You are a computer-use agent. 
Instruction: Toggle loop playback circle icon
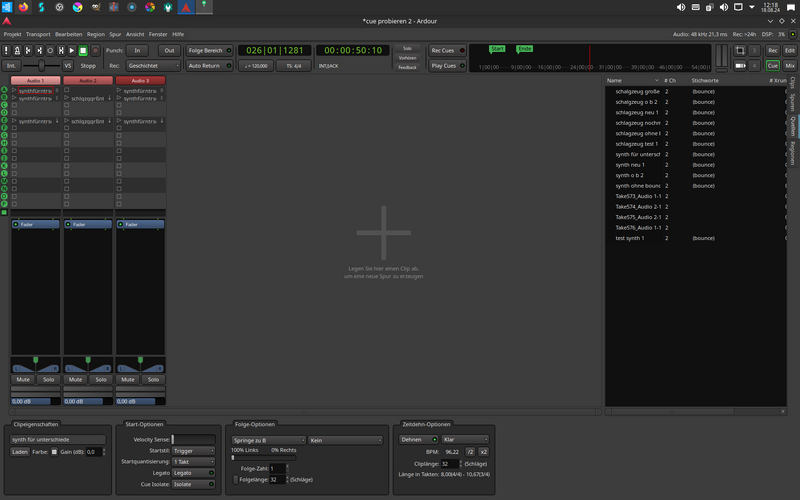pos(50,51)
